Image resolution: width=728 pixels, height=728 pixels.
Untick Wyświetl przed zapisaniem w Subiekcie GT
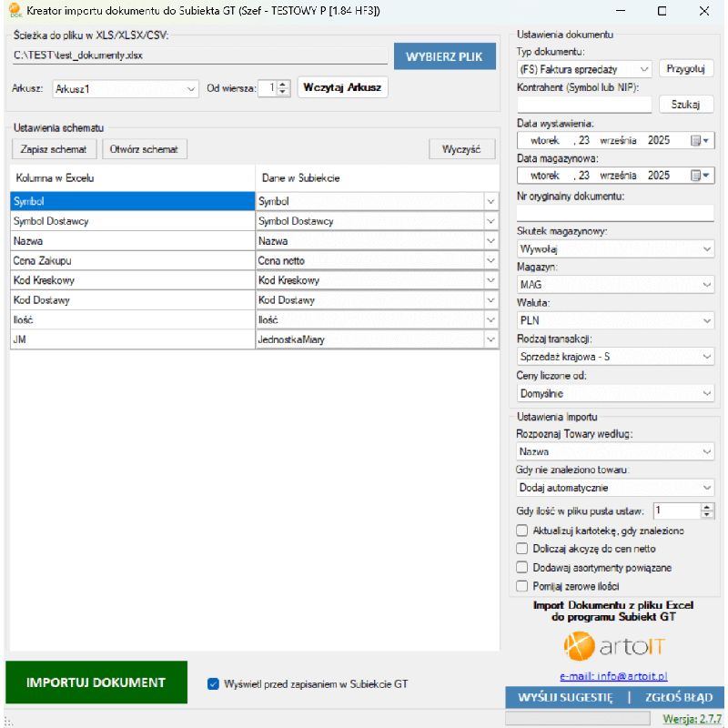[214, 683]
